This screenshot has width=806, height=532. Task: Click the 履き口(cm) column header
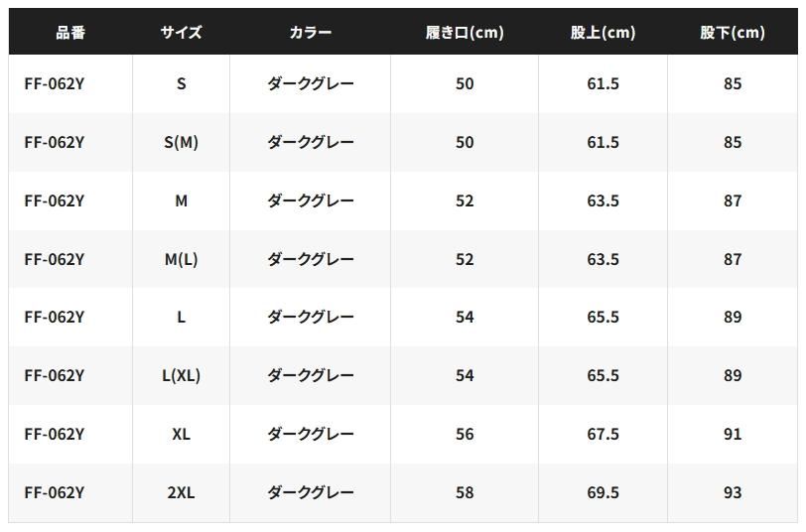465,33
